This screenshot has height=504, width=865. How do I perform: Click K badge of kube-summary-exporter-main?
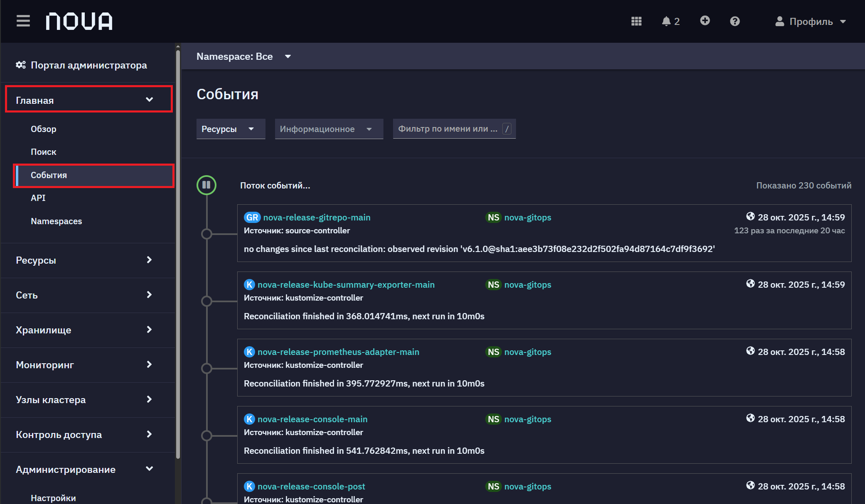pos(249,285)
